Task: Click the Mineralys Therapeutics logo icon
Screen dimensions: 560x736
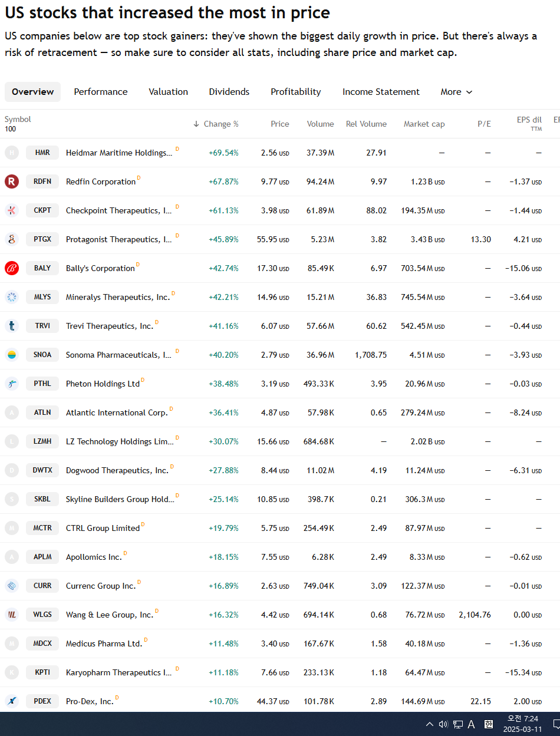Action: (12, 297)
